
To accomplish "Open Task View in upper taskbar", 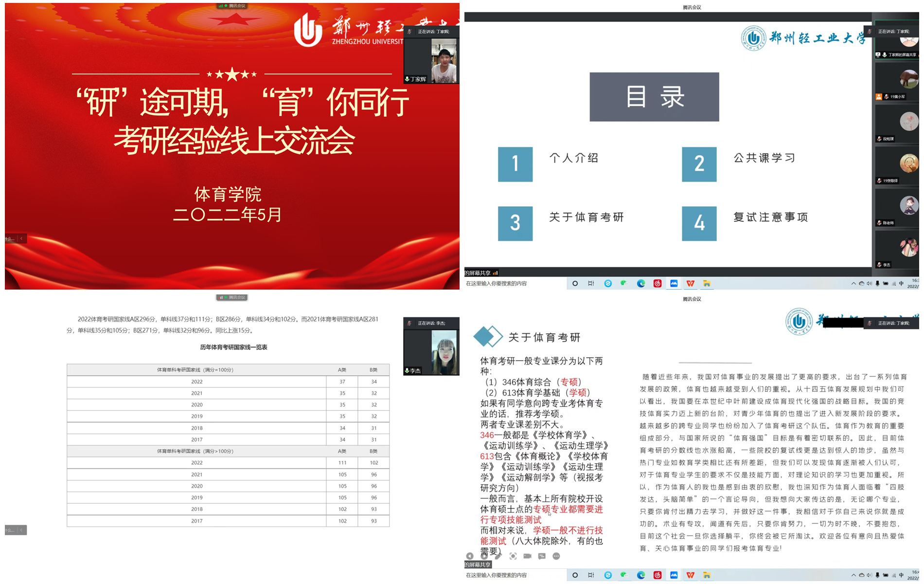I will [591, 284].
